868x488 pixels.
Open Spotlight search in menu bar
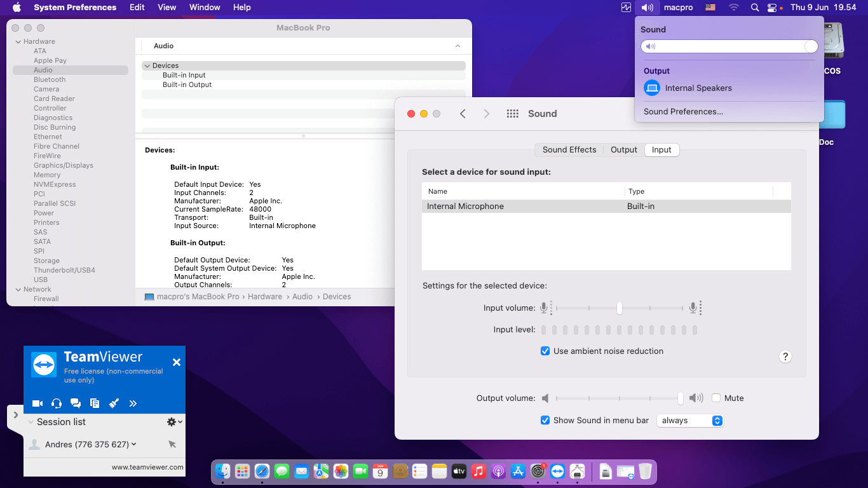click(754, 8)
